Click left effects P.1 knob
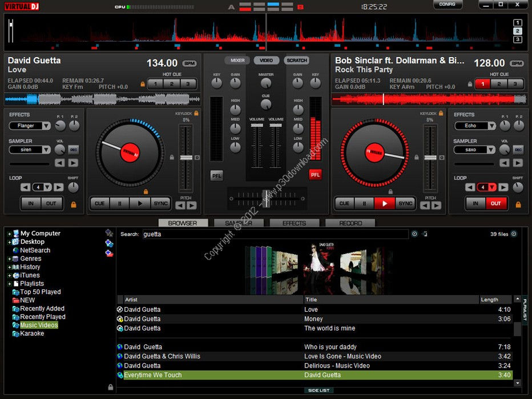The width and height of the screenshot is (532, 399). coord(60,126)
